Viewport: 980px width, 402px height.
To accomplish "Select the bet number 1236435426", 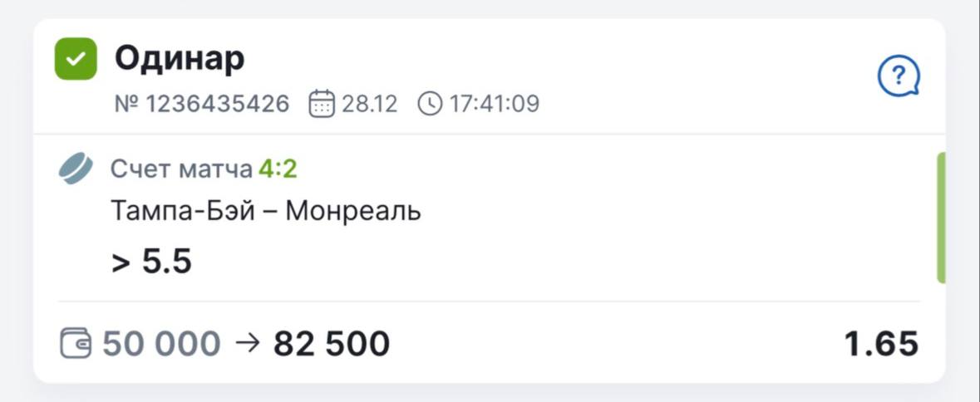I will coord(202,104).
